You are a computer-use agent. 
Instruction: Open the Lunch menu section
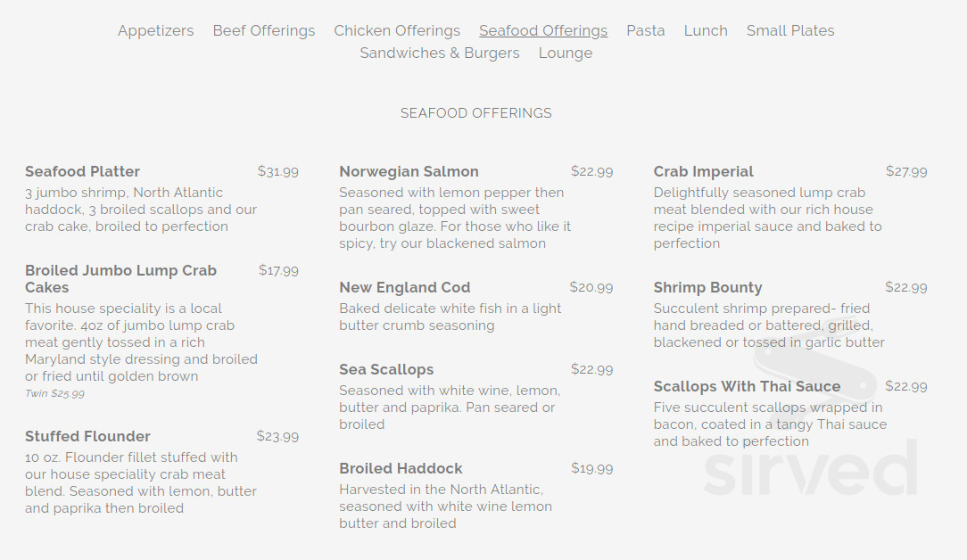(706, 30)
